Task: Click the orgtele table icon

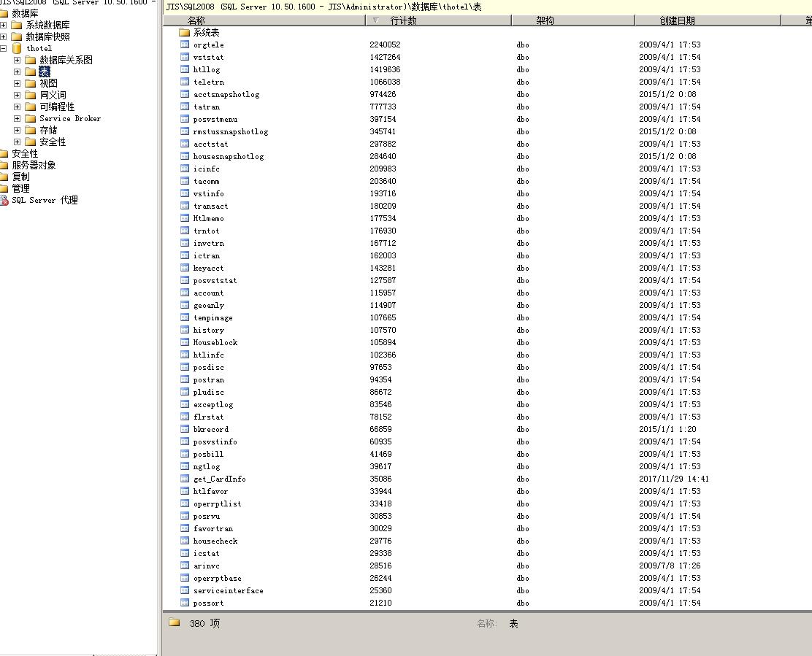Action: [x=185, y=45]
